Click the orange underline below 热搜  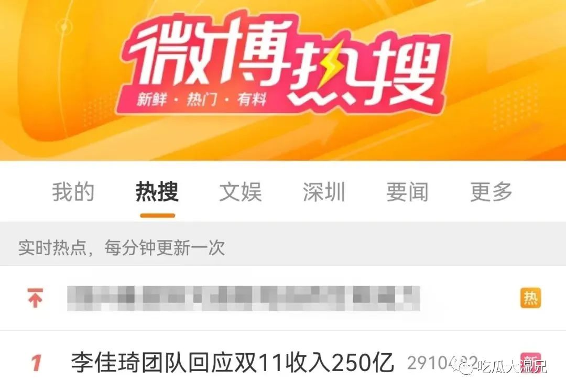tap(158, 215)
